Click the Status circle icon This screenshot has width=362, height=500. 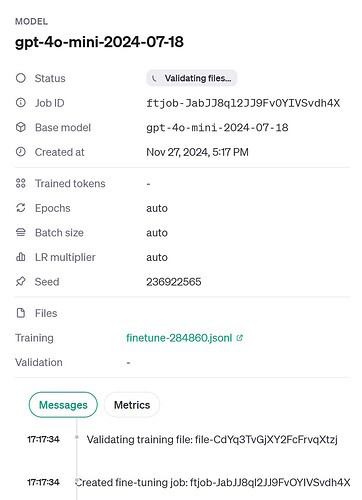(21, 78)
